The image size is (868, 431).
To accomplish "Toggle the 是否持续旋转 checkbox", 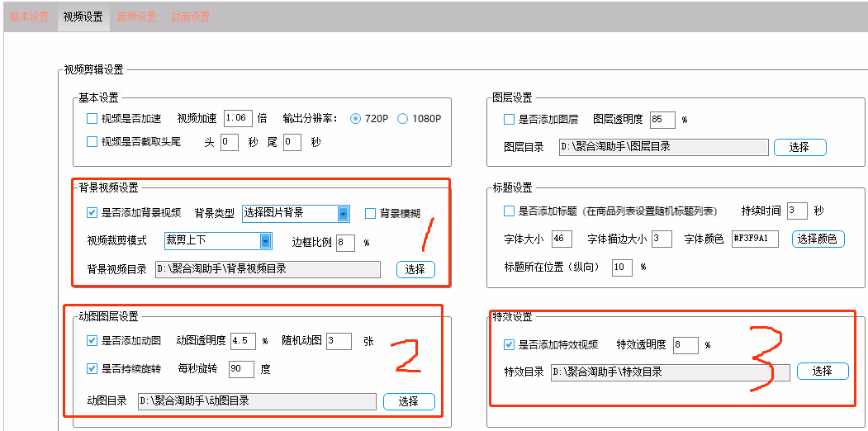I will click(92, 369).
